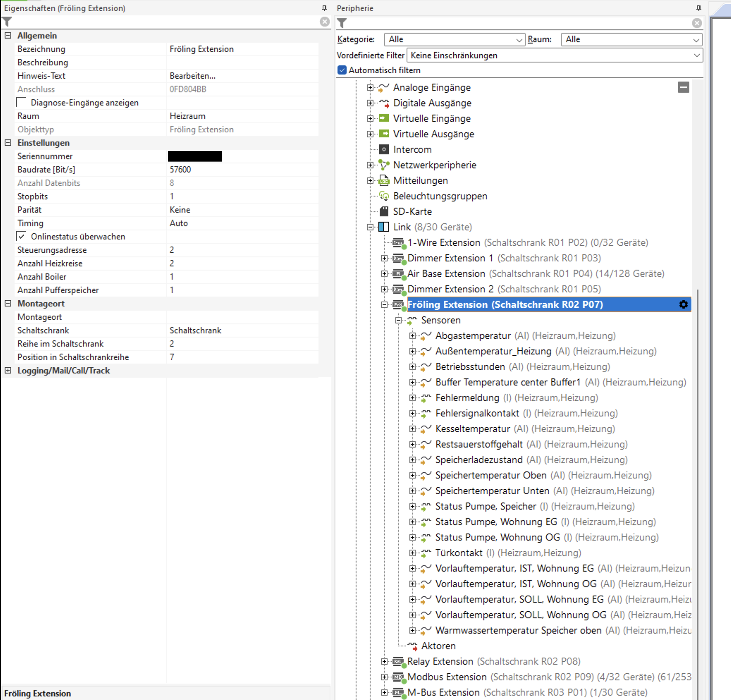Click the Intercom icon

point(384,149)
